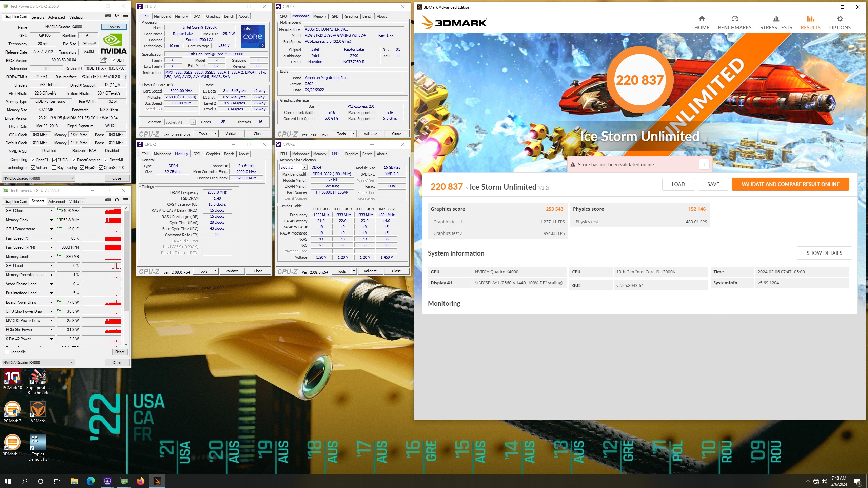Viewport: 868px width, 488px height.
Task: Toggle DirectCompute checkbox in GPU-Z
Action: coord(74,160)
